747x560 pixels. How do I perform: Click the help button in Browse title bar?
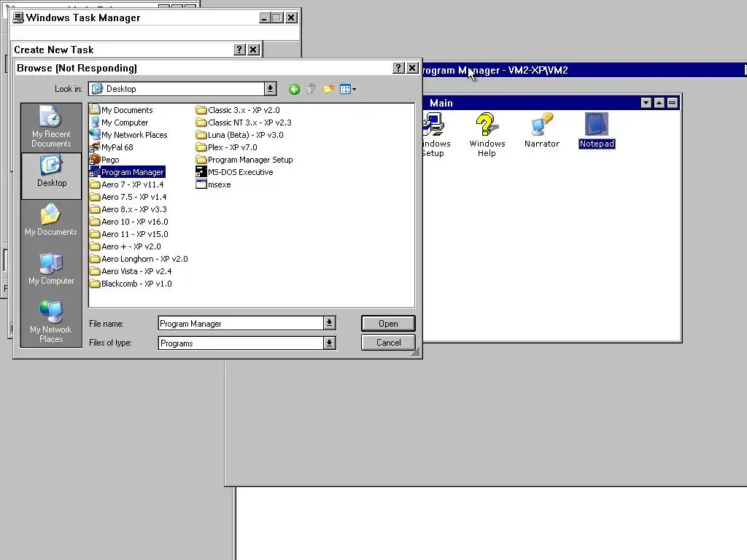pos(398,68)
